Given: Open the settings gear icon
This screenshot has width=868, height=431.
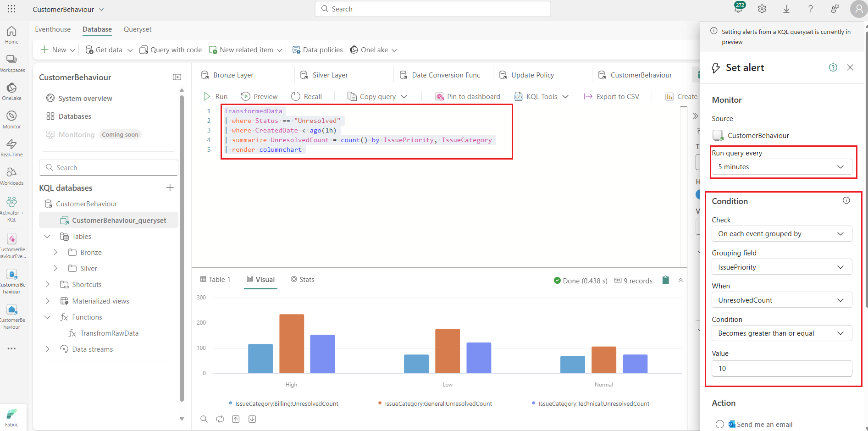Looking at the screenshot, I should pyautogui.click(x=762, y=9).
